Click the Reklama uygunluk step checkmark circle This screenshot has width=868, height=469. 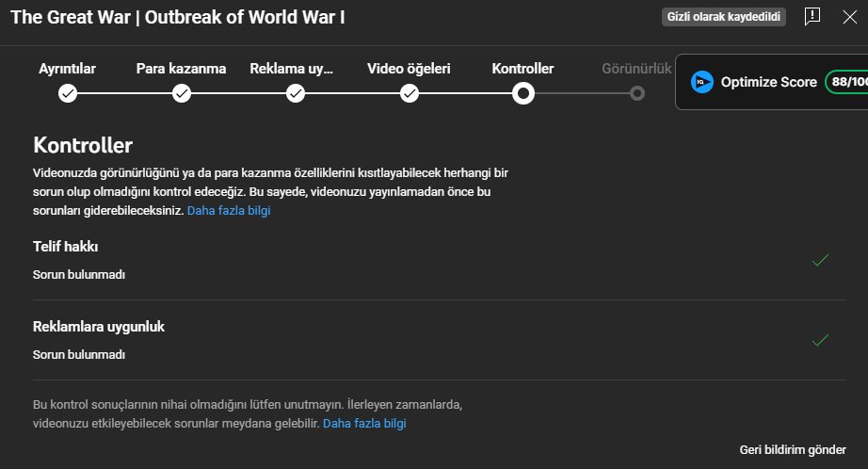pos(296,93)
